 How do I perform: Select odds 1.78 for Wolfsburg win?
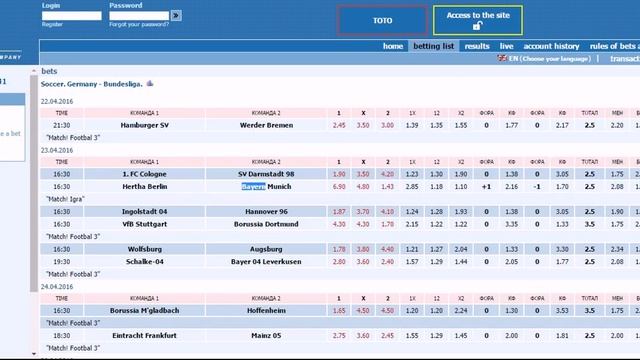339,249
